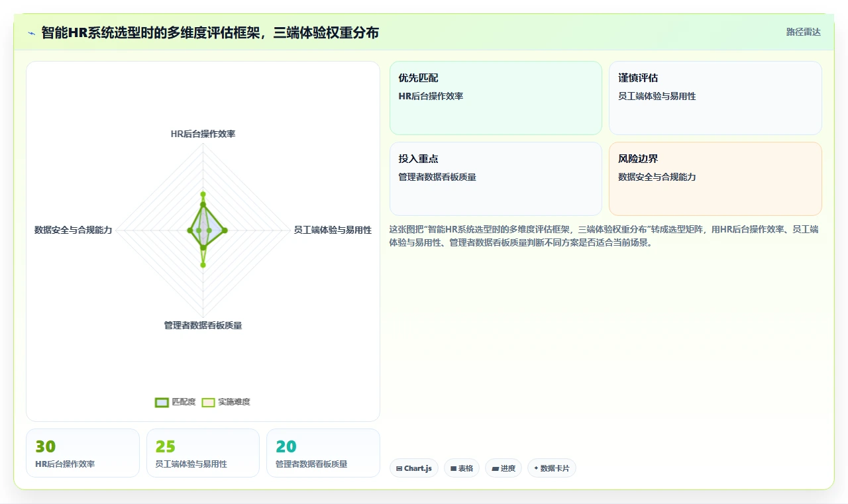848x504 pixels.
Task: Open the 投入重点 card
Action: point(496,179)
